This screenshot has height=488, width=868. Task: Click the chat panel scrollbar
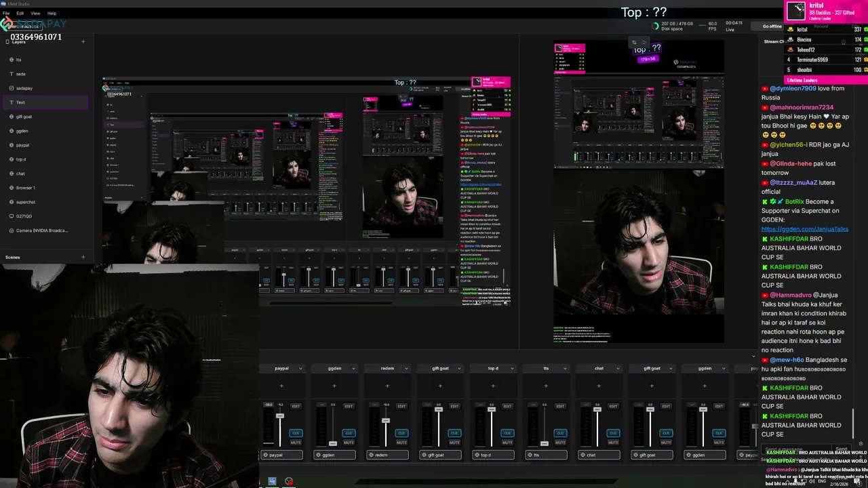[853, 424]
